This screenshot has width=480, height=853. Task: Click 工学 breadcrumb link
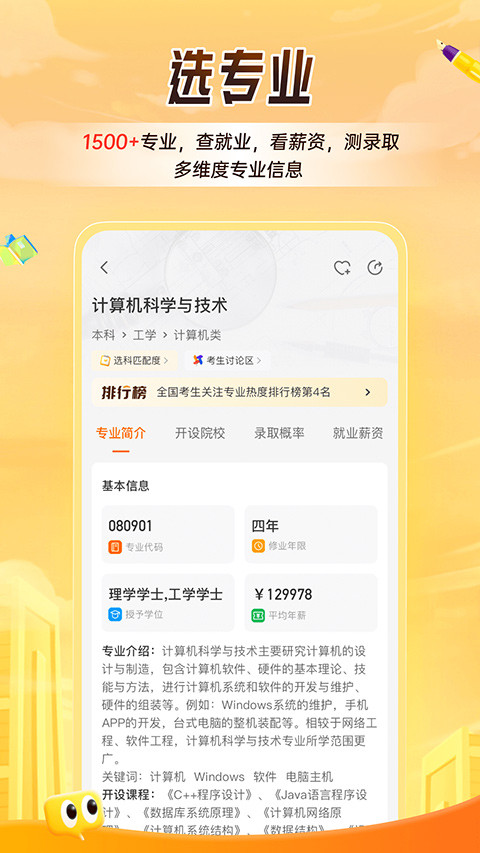[144, 335]
